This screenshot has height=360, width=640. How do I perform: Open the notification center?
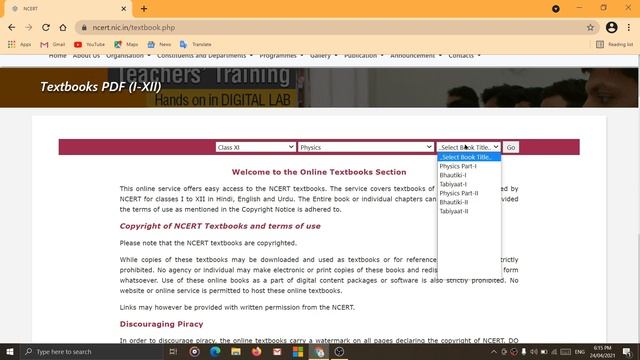(x=627, y=351)
